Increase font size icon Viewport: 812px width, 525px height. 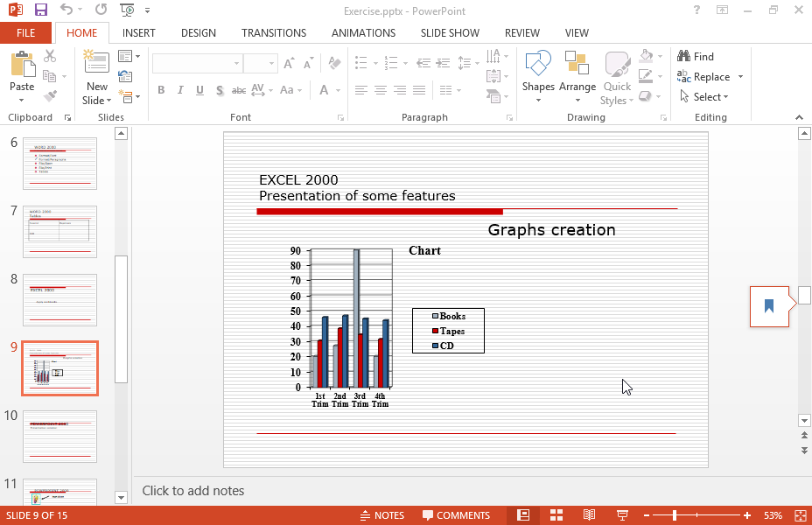coord(289,63)
